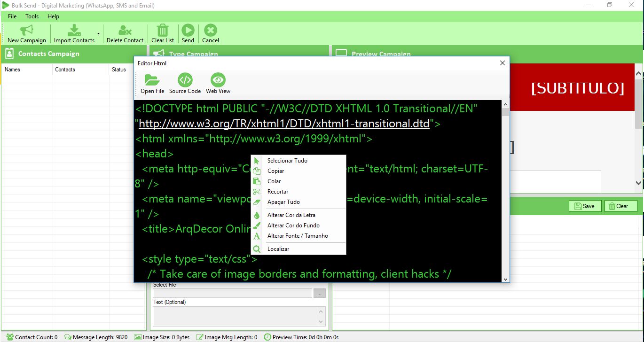This screenshot has height=342, width=644.
Task: Click the Send play icon
Action: pyautogui.click(x=188, y=31)
